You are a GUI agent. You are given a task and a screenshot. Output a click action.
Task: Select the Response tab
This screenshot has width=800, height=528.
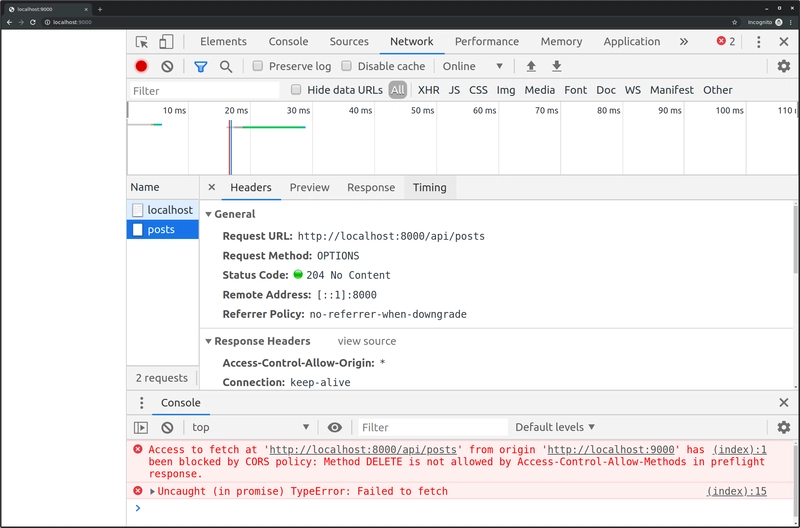pyautogui.click(x=371, y=187)
